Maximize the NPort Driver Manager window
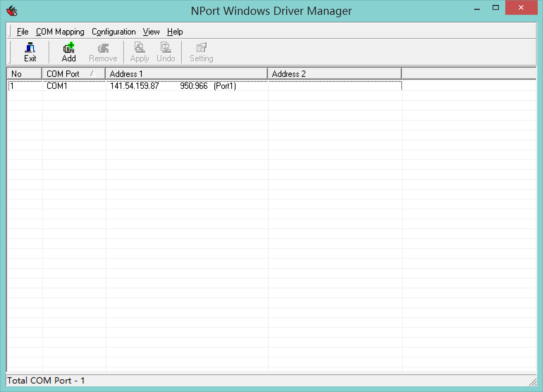Viewport: 543px width, 392px height. (496, 8)
